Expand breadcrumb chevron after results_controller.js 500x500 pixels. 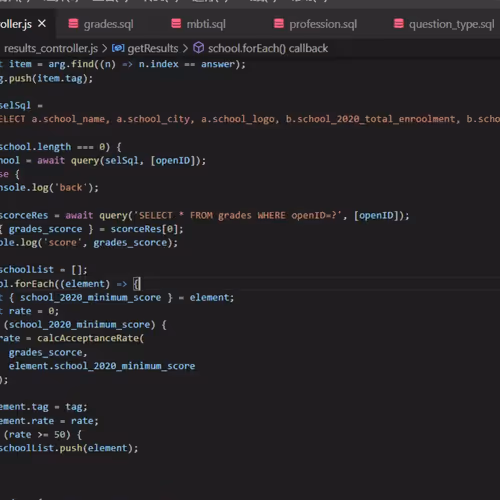pyautogui.click(x=105, y=49)
